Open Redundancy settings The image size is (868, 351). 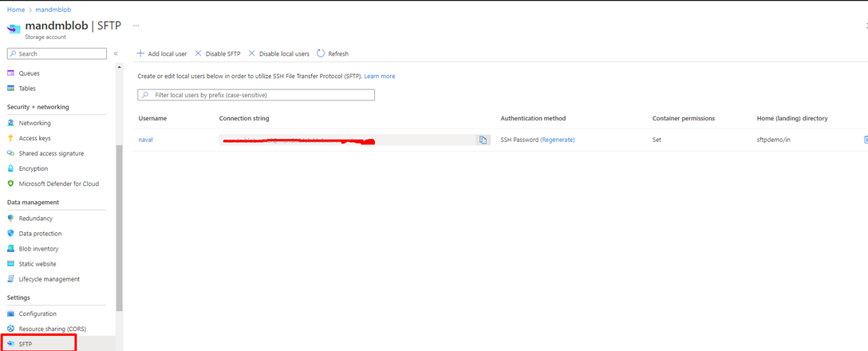click(35, 218)
